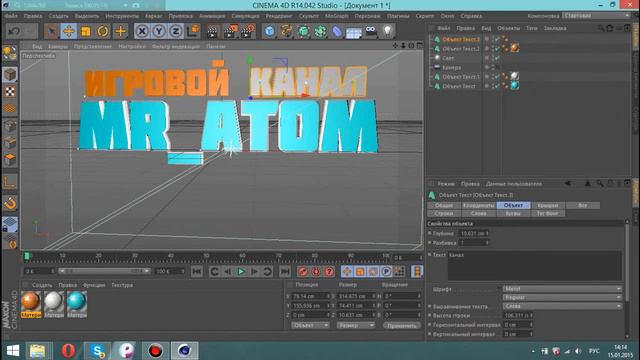Switch to the Крышки attribute tab
640x360 pixels.
[548, 205]
